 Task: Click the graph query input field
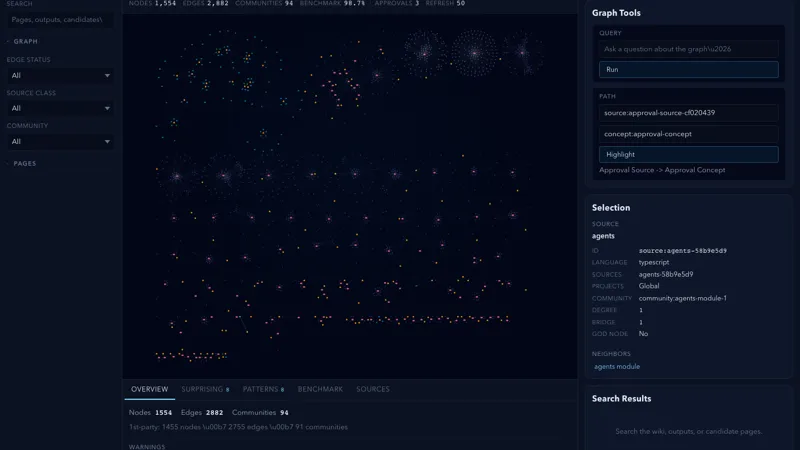(x=688, y=49)
